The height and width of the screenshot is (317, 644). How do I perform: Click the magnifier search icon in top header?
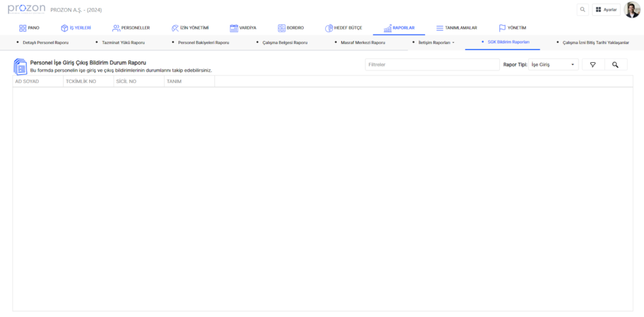pos(583,9)
